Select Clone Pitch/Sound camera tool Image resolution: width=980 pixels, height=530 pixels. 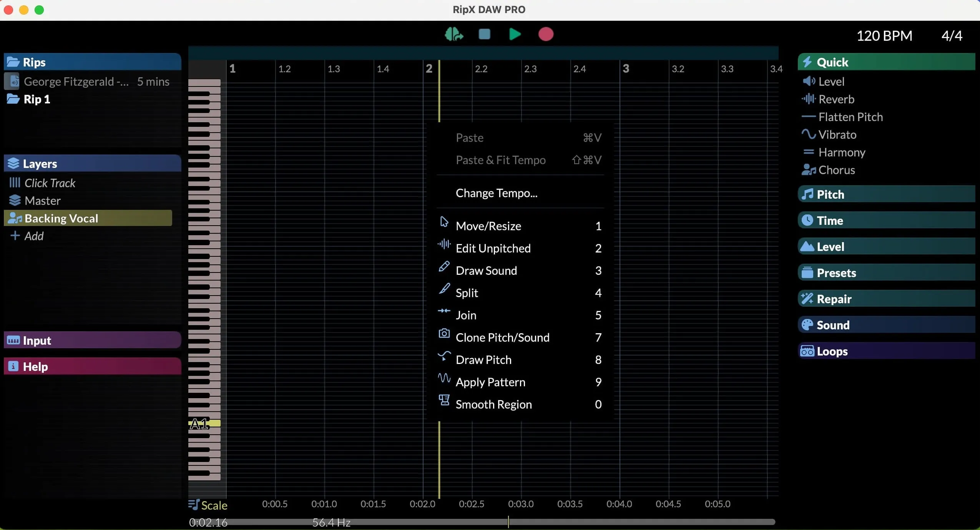pos(502,337)
